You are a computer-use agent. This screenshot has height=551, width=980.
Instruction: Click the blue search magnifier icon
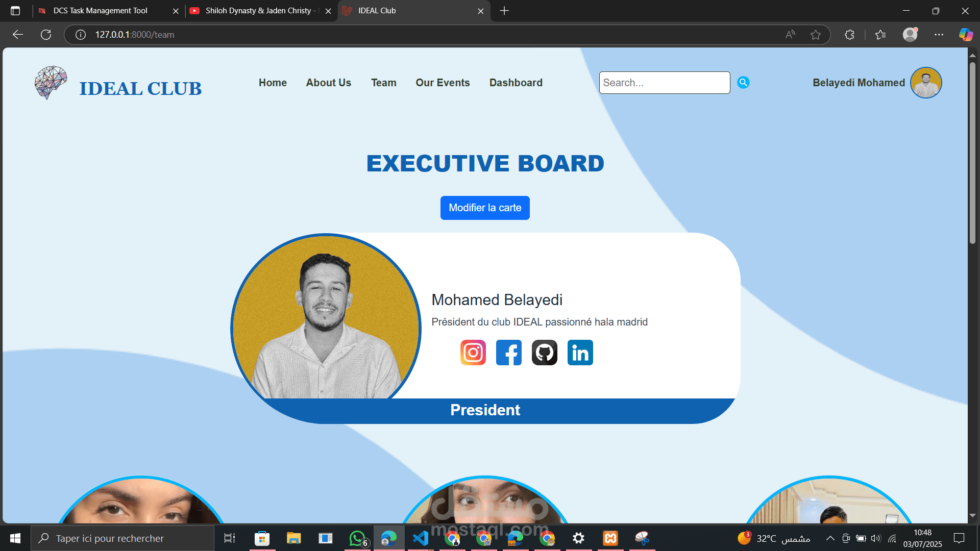(x=743, y=83)
